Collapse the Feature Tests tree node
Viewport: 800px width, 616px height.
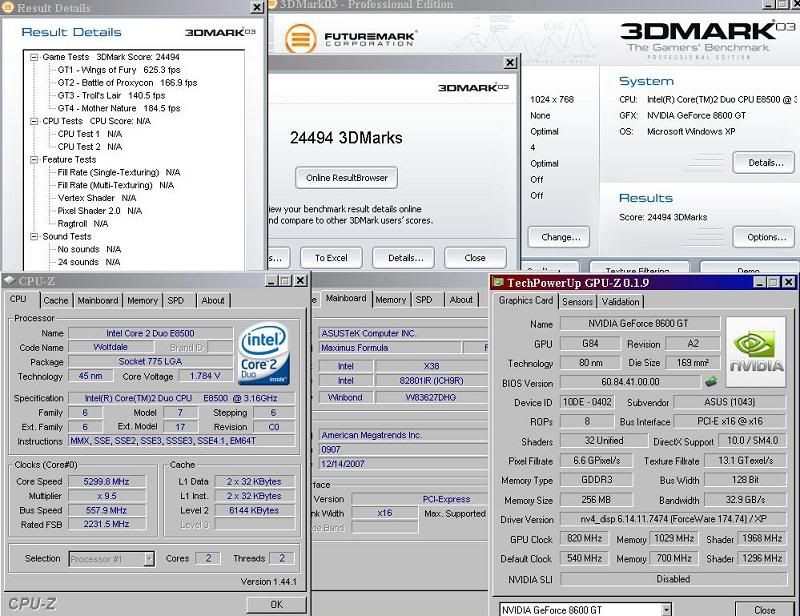coord(34,160)
